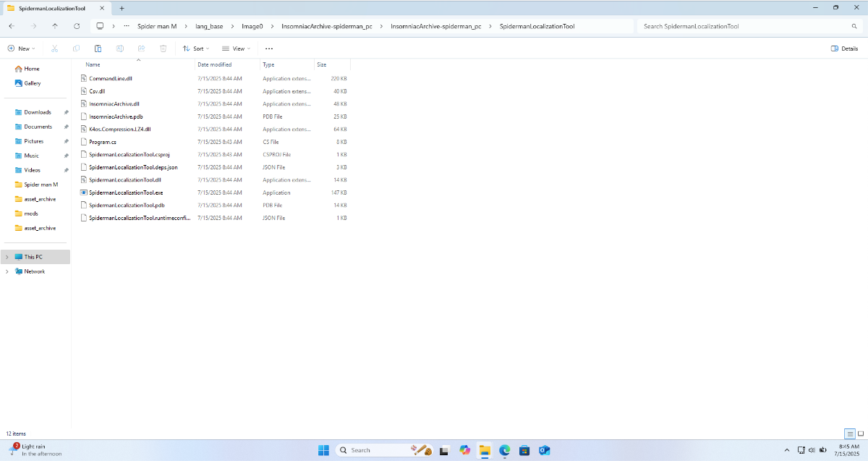Navigate to 'Spider man M' breadcrumb in address bar
The image size is (868, 461).
coord(157,26)
